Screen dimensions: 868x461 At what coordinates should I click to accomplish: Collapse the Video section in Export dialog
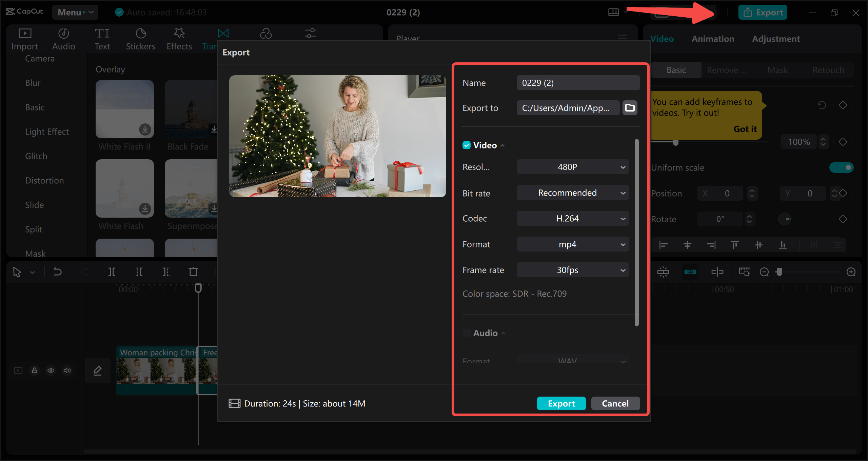(502, 145)
